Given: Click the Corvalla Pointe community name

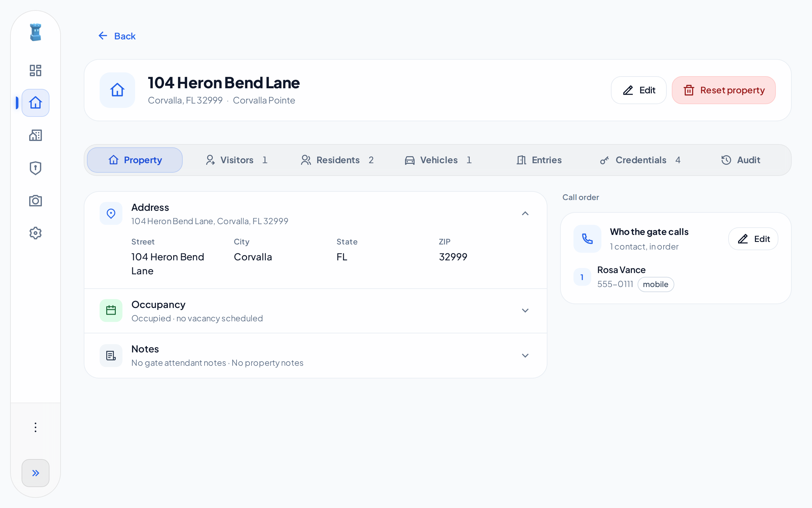Looking at the screenshot, I should coord(264,100).
